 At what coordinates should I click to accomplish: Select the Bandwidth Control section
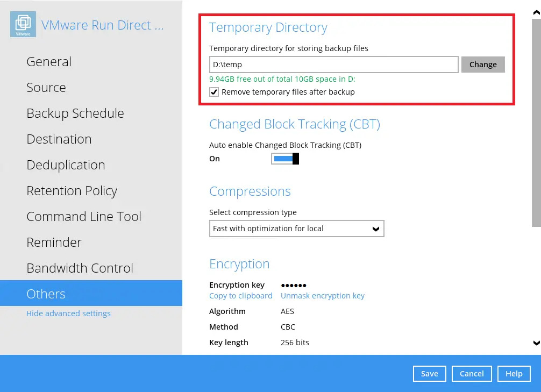pos(80,268)
